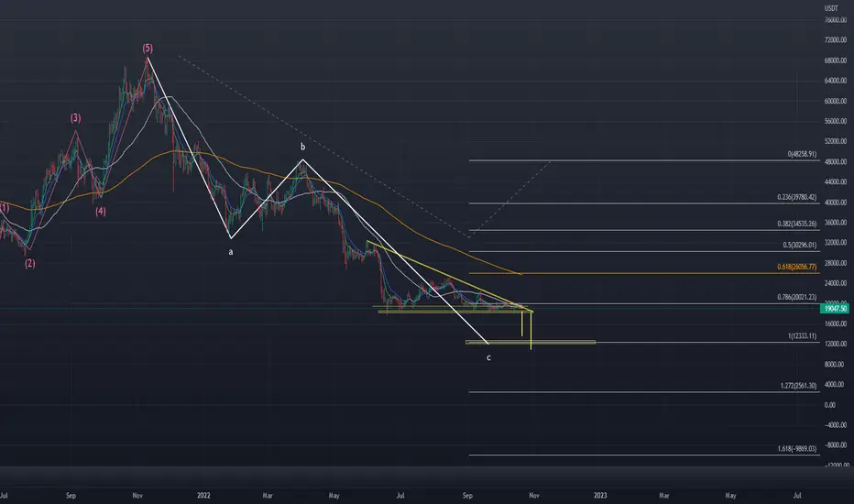The image size is (854, 504).
Task: Select the 0.5(30296.01) Fibonacci label
Action: (x=800, y=246)
